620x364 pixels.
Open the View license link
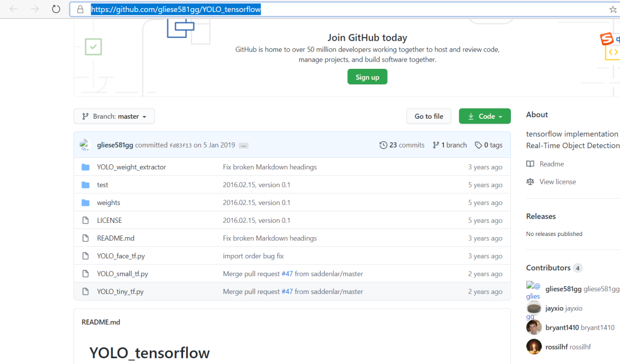[557, 181]
